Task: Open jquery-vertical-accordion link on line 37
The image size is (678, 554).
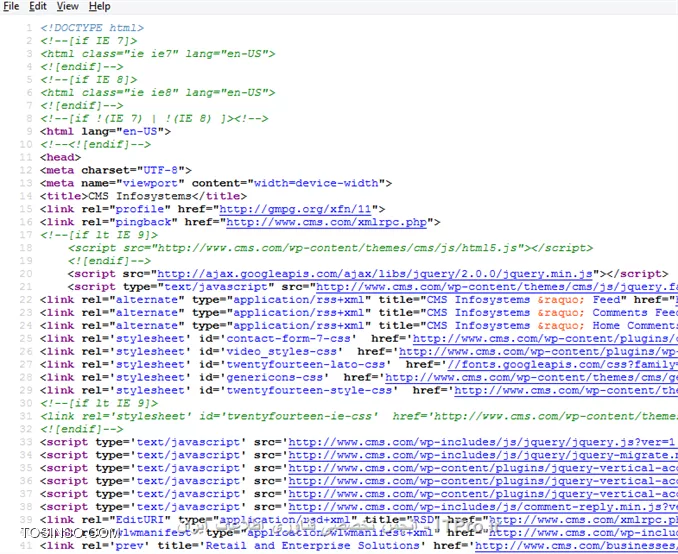Action: pyautogui.click(x=483, y=494)
